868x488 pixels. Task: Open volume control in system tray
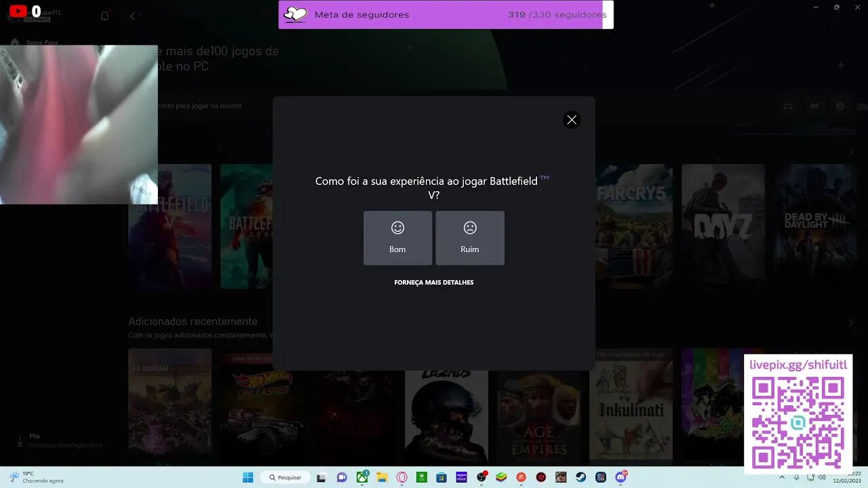[x=822, y=477]
